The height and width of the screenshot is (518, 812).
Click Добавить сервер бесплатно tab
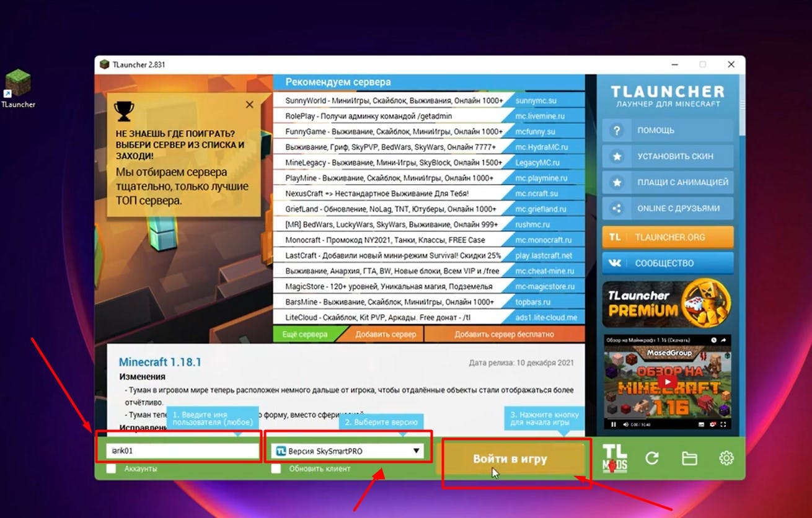(503, 335)
